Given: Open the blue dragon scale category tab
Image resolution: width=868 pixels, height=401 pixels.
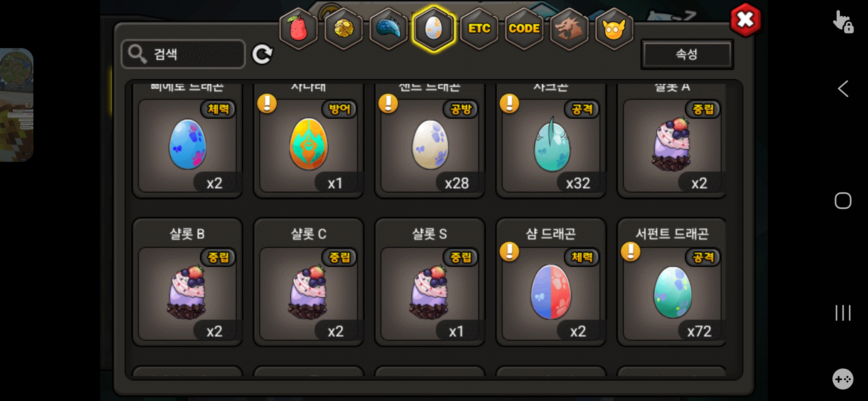Looking at the screenshot, I should [x=388, y=29].
